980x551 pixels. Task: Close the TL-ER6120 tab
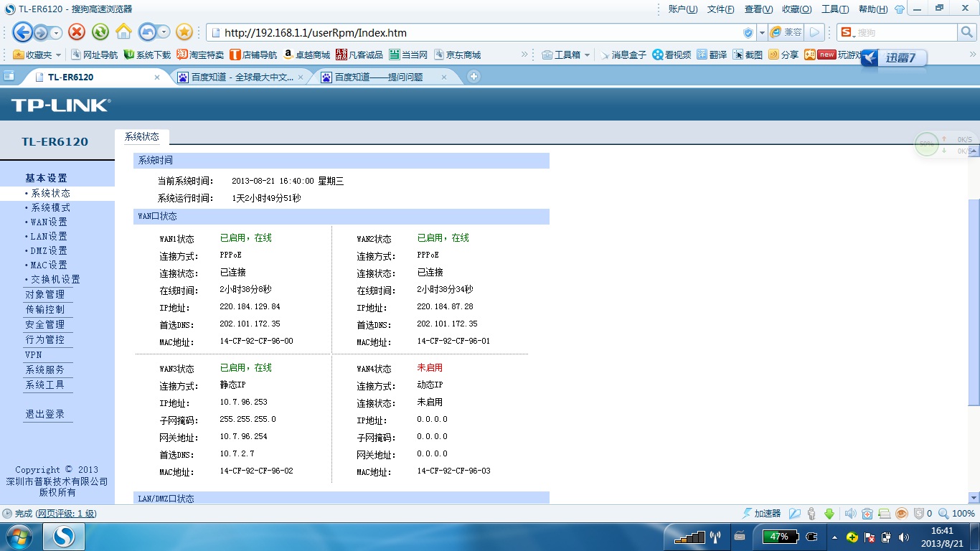click(157, 77)
